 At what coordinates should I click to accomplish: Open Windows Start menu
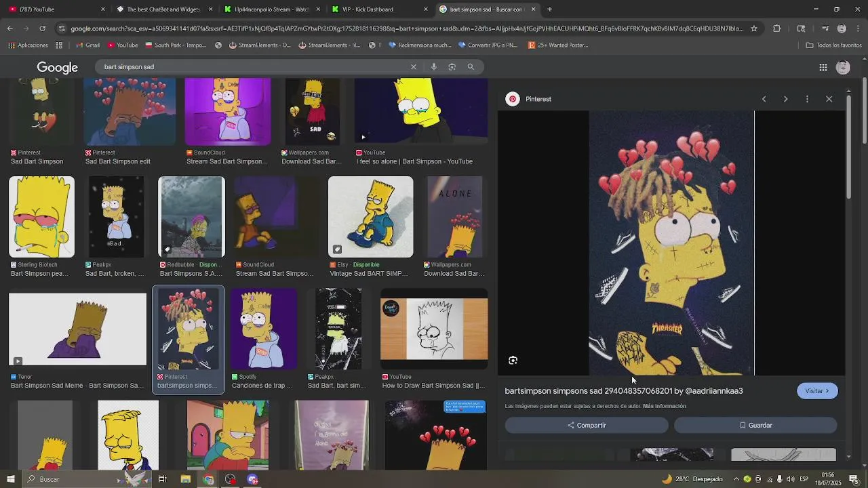tap(10, 479)
